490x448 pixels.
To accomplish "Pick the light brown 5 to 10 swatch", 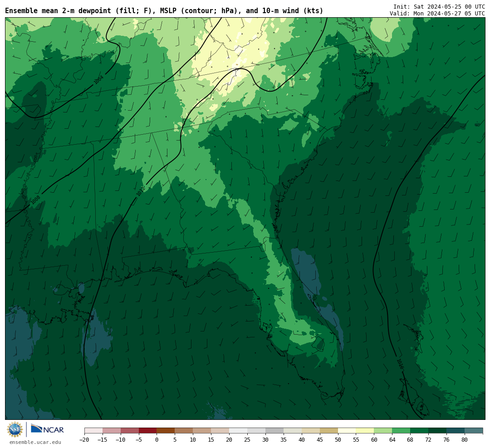I will (184, 431).
